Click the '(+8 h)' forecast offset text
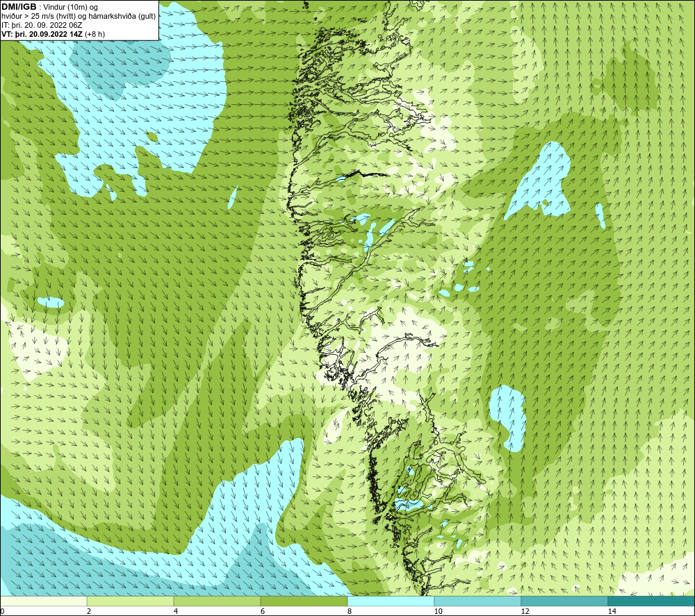This screenshot has height=616, width=695. (x=95, y=33)
